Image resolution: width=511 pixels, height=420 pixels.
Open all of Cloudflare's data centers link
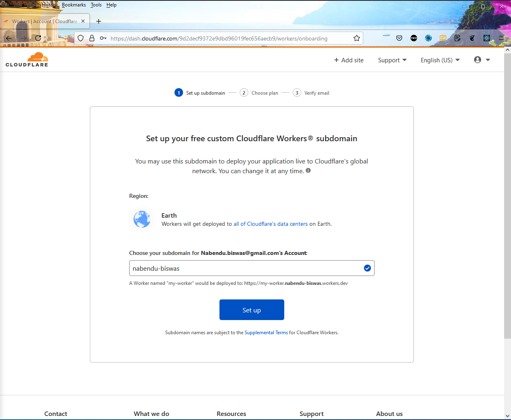270,224
